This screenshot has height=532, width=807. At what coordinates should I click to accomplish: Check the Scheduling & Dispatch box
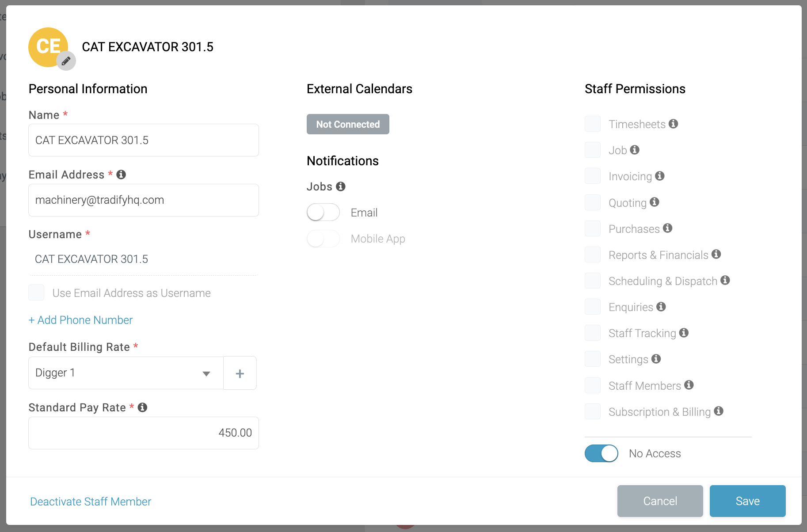[x=593, y=281]
